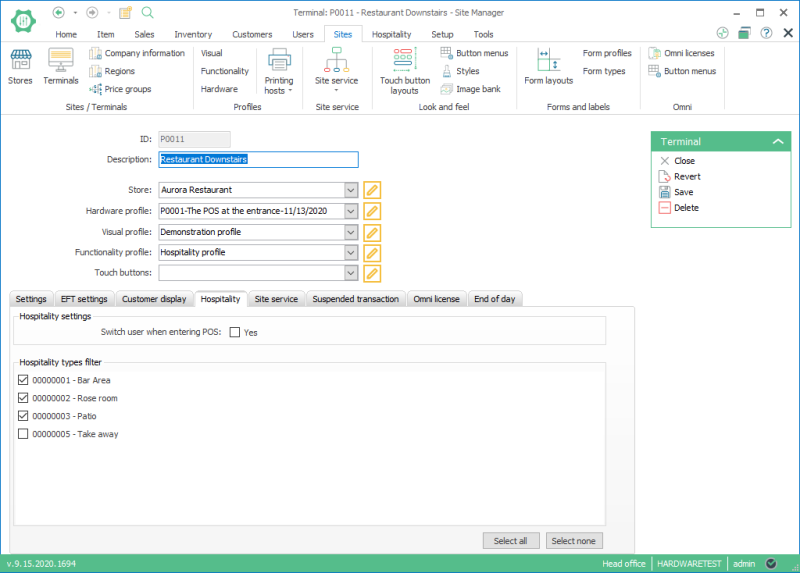This screenshot has width=800, height=573.
Task: Switch to the EFT settings tab
Action: click(x=84, y=299)
